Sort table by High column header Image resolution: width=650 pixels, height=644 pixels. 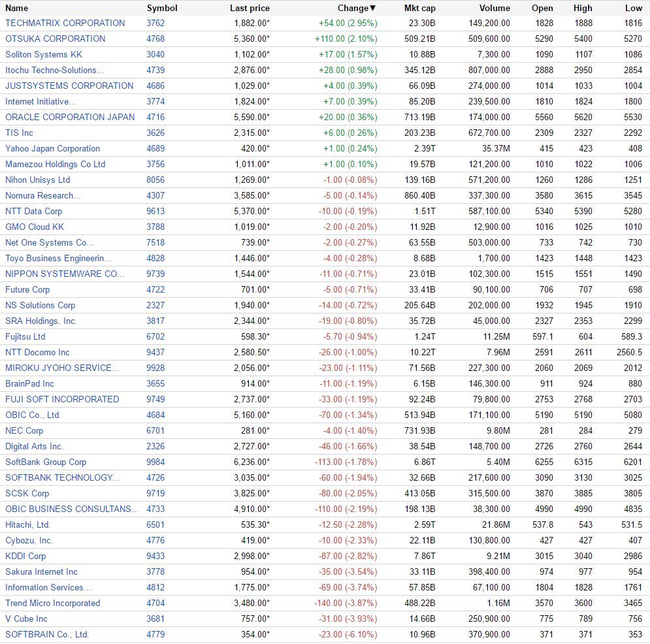(x=583, y=8)
